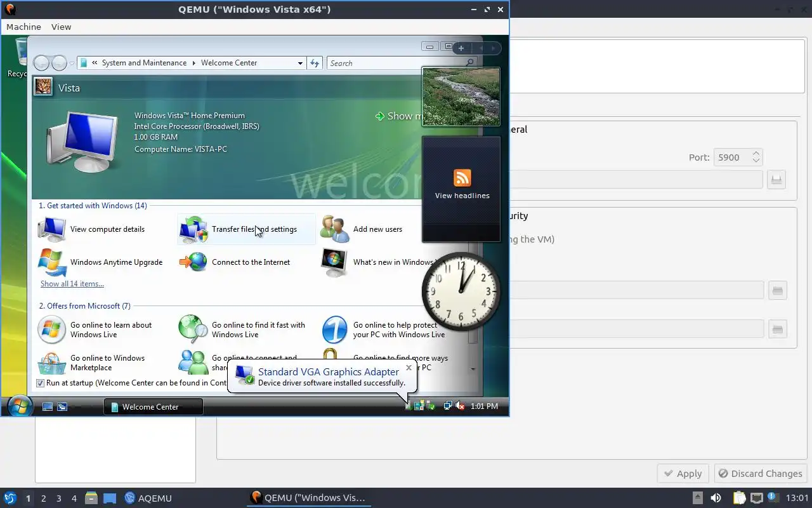This screenshot has height=508, width=812.
Task: Switch to workspace 3
Action: 58,498
